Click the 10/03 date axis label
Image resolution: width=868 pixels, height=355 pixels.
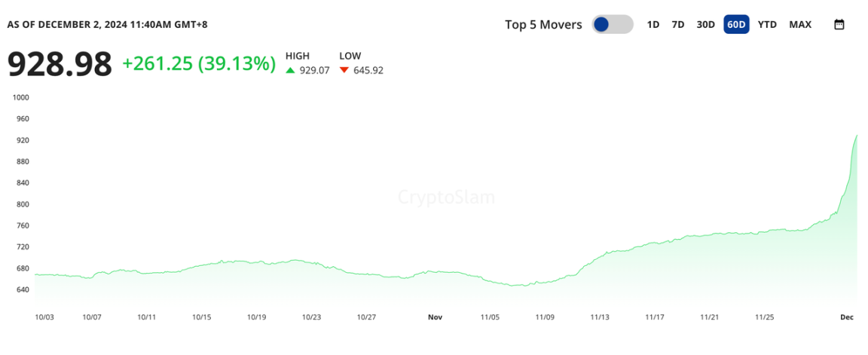coord(45,317)
